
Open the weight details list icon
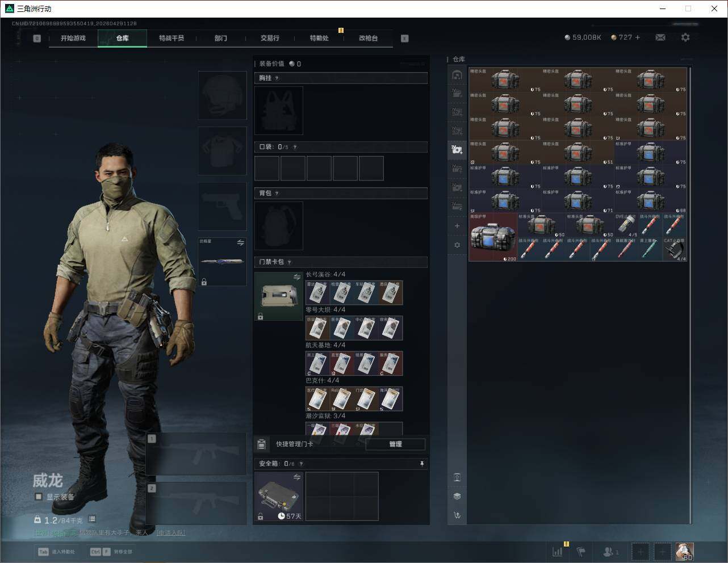pos(92,519)
